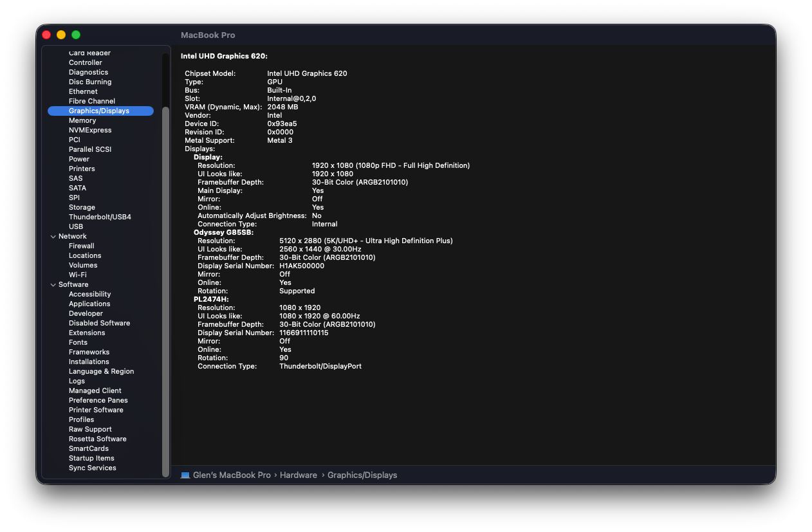The width and height of the screenshot is (812, 532).
Task: Select Memory in the sidebar
Action: coord(82,120)
